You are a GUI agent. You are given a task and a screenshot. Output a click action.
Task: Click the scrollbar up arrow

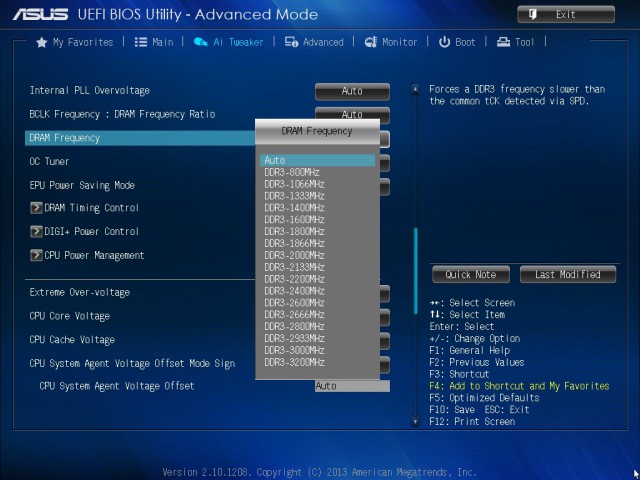point(415,89)
